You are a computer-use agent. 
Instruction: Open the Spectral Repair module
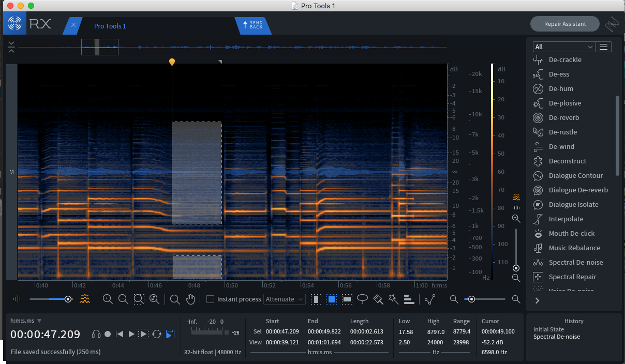tap(572, 277)
